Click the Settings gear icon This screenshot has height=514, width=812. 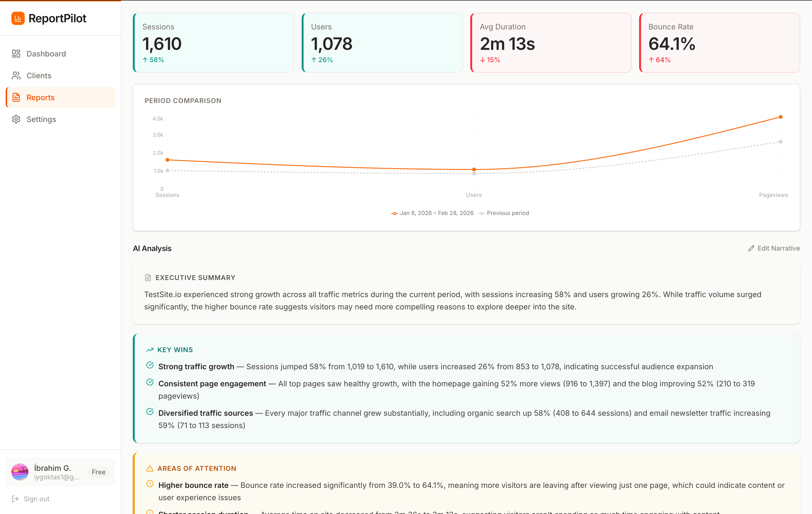coord(16,119)
